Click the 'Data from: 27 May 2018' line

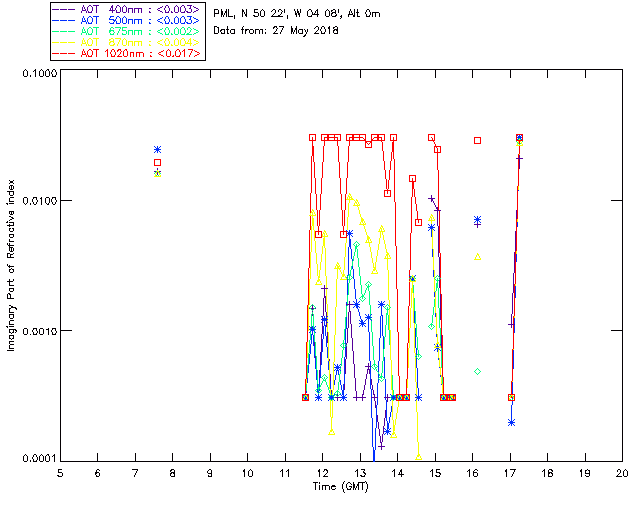click(276, 31)
